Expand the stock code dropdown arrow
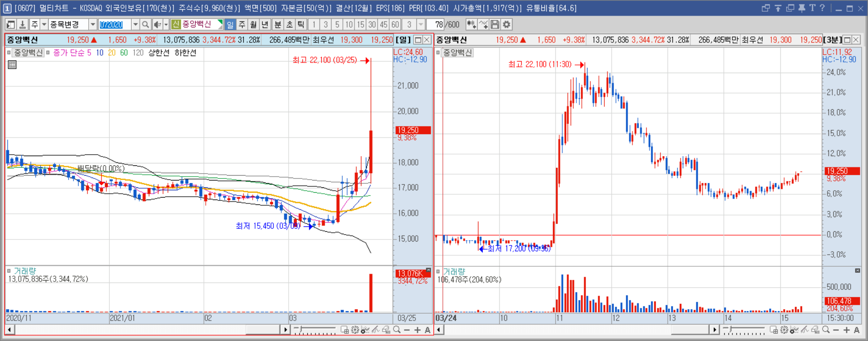The image size is (868, 341). (135, 24)
